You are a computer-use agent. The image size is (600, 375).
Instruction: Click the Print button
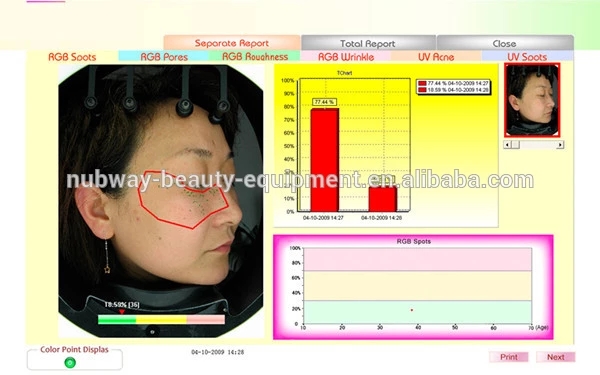coord(509,357)
